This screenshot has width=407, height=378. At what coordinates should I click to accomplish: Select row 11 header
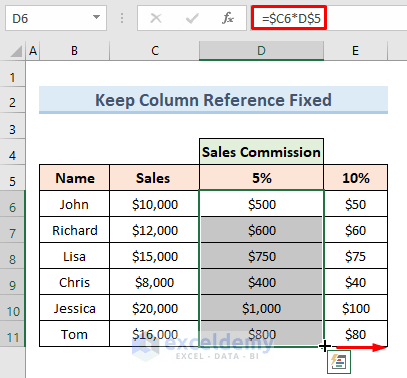coord(13,334)
